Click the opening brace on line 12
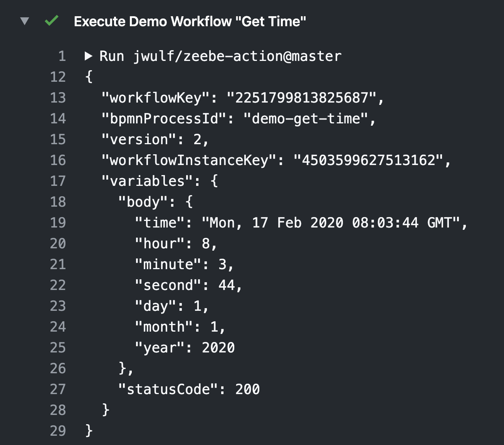Viewport: 504px width, 445px height. (x=89, y=77)
